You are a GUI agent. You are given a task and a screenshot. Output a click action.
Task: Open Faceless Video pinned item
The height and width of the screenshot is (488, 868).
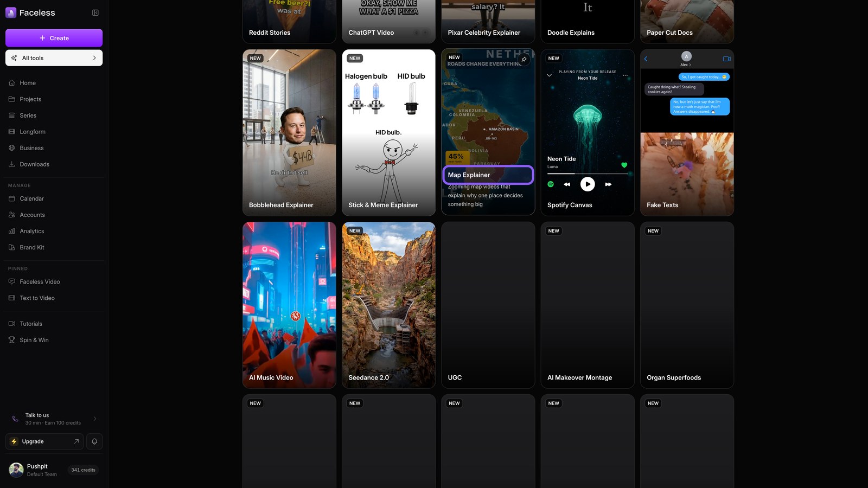pos(54,282)
